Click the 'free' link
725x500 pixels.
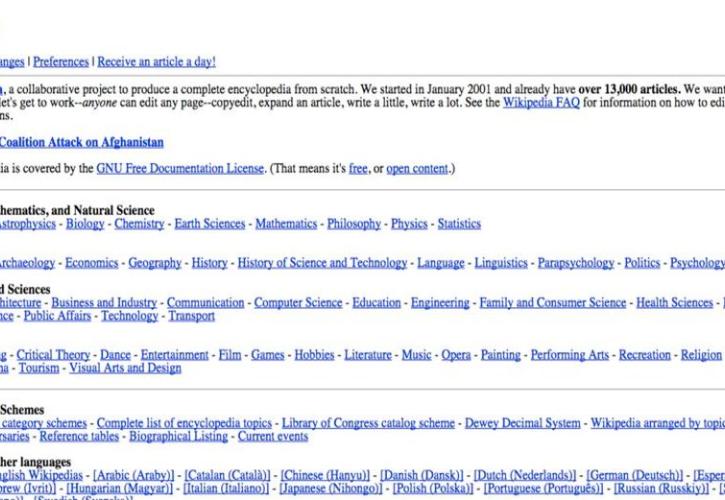(x=358, y=168)
